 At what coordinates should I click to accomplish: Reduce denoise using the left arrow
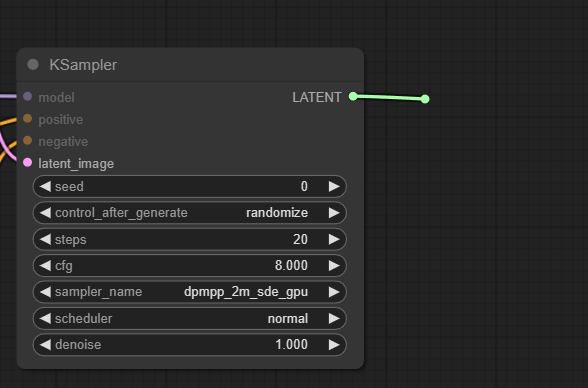pyautogui.click(x=45, y=345)
